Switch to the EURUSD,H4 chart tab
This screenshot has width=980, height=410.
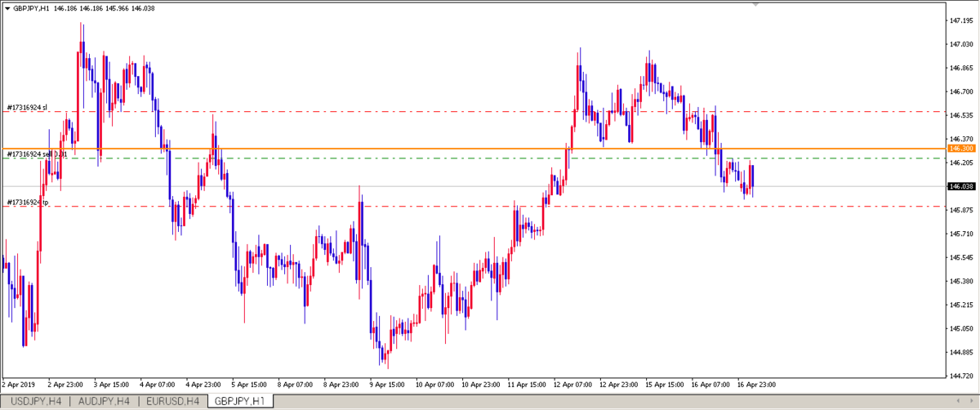click(171, 401)
